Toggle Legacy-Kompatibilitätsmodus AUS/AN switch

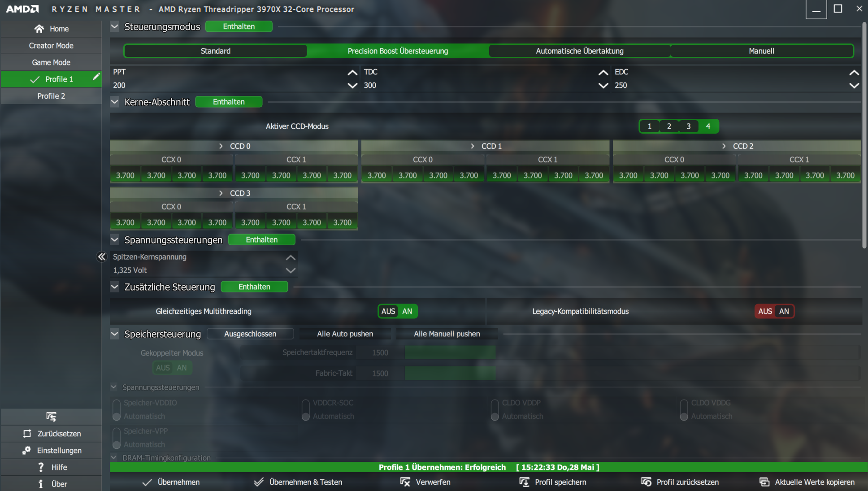click(x=774, y=311)
